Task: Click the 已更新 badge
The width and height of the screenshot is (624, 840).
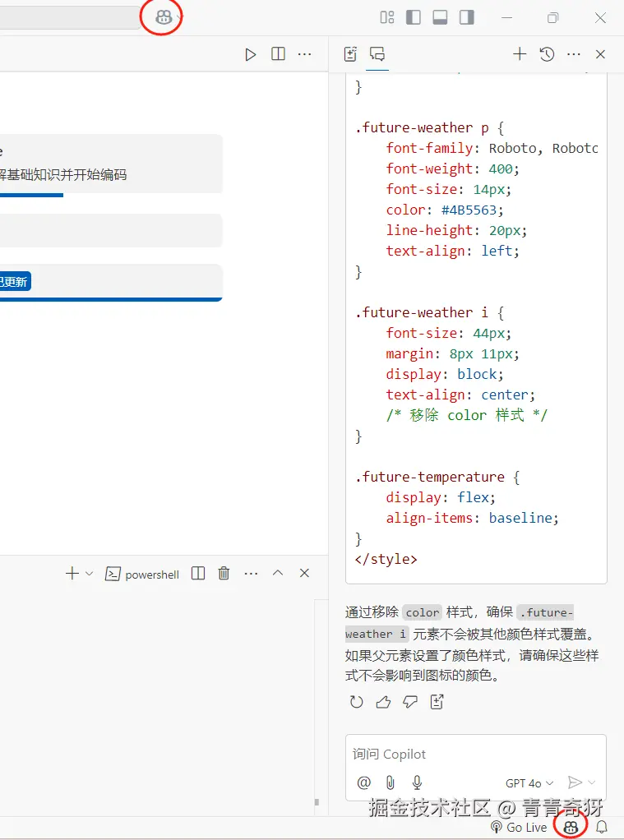Action: tap(15, 281)
